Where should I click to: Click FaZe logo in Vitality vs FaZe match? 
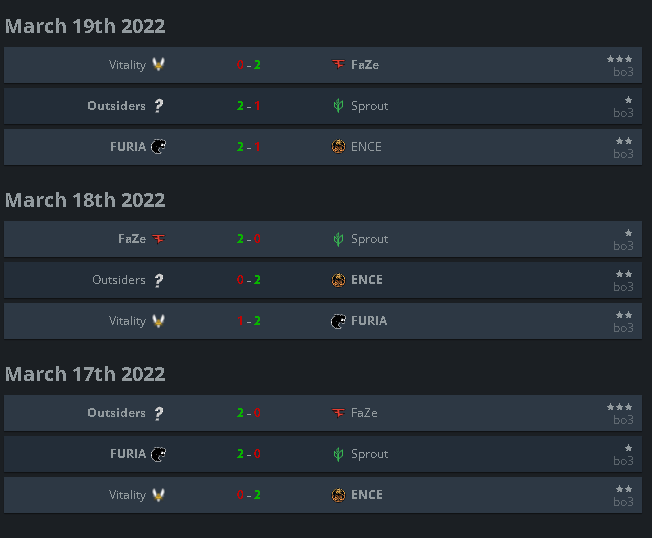click(x=338, y=64)
